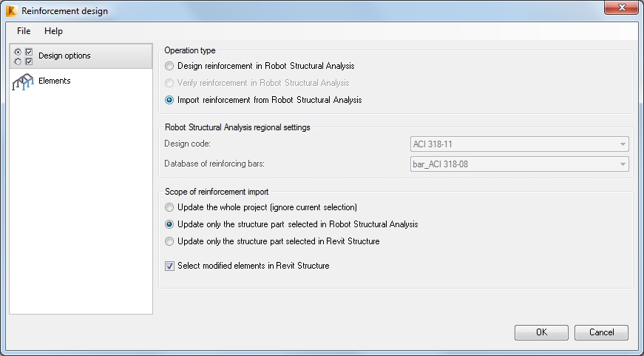Click the Elements structure frame icon
This screenshot has width=644, height=356.
click(x=23, y=81)
